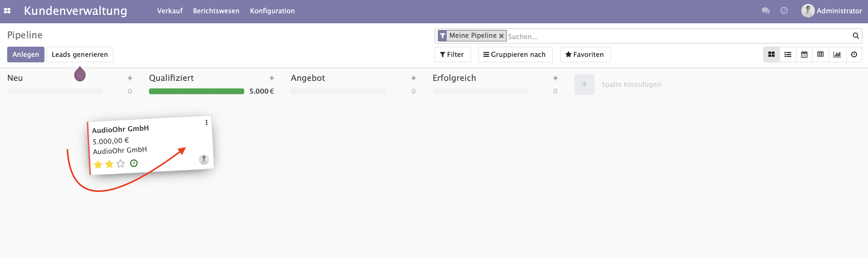
Task: Click the 5.000,00 € amount on card
Action: (x=111, y=141)
